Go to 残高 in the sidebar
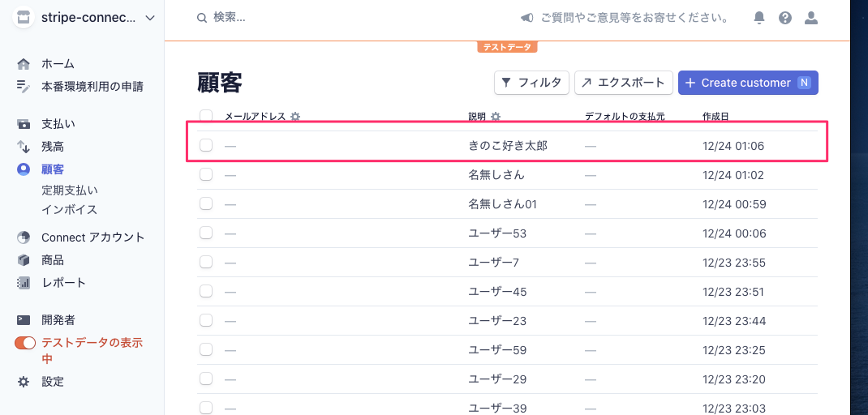Viewport: 868px width, 415px height. pyautogui.click(x=53, y=147)
